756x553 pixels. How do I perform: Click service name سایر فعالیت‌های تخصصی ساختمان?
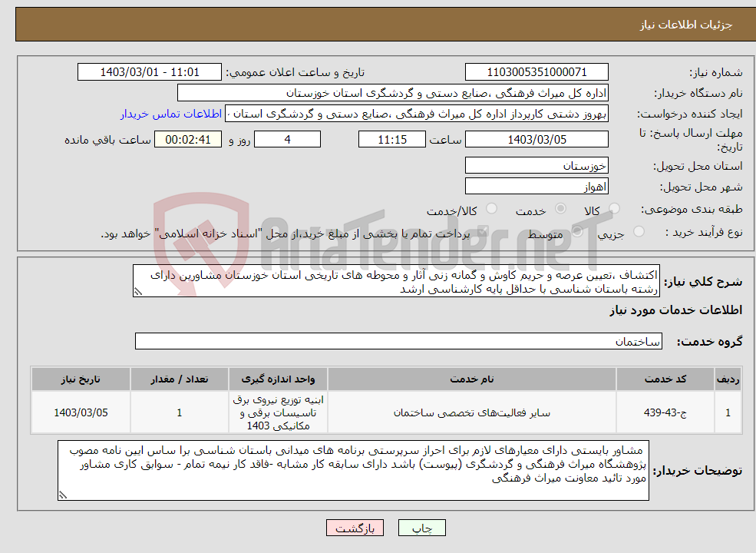tap(472, 412)
